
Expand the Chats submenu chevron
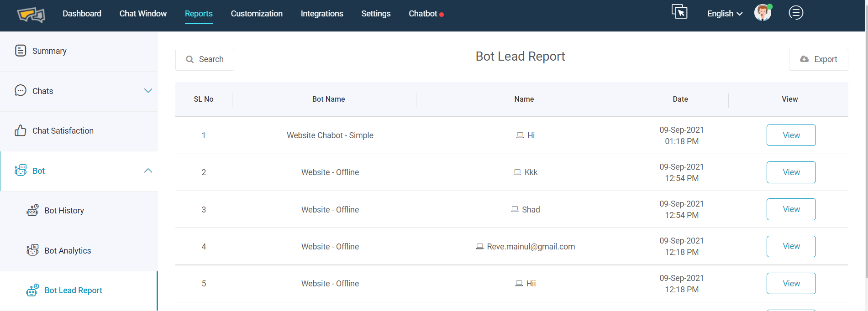(x=148, y=91)
